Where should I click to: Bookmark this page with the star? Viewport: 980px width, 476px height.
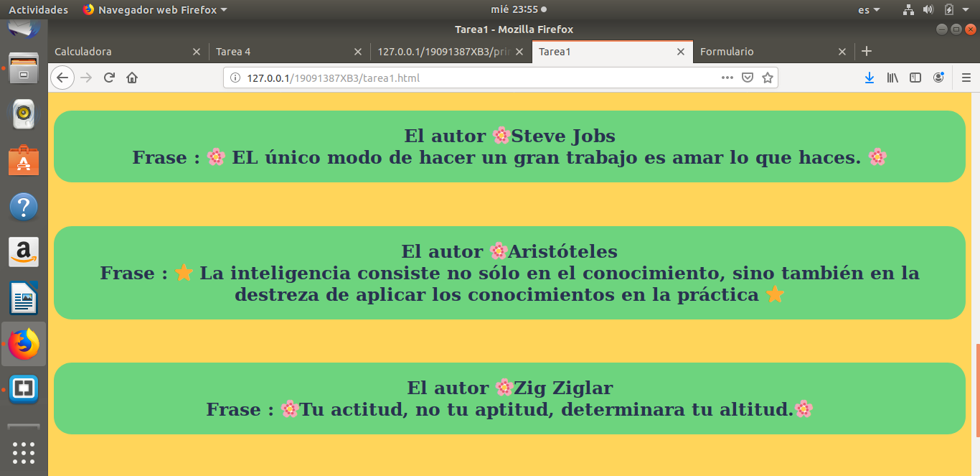768,78
